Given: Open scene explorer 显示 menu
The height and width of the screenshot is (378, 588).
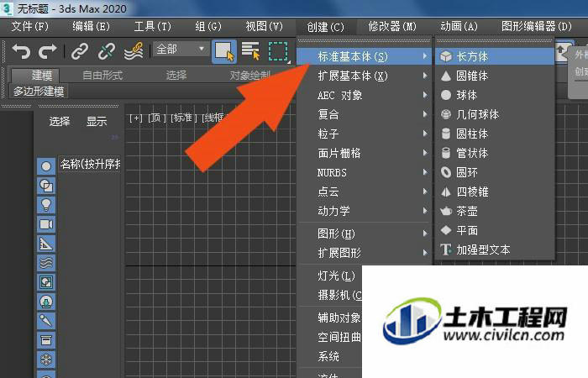Looking at the screenshot, I should (x=97, y=122).
